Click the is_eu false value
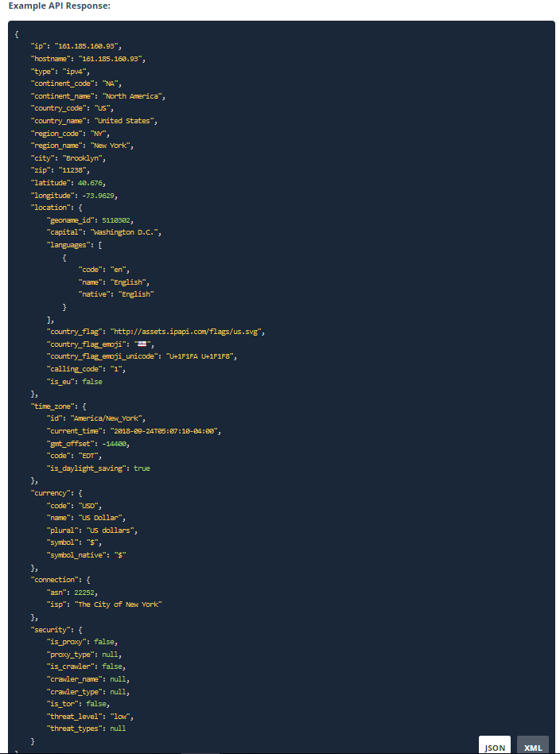 (92, 381)
